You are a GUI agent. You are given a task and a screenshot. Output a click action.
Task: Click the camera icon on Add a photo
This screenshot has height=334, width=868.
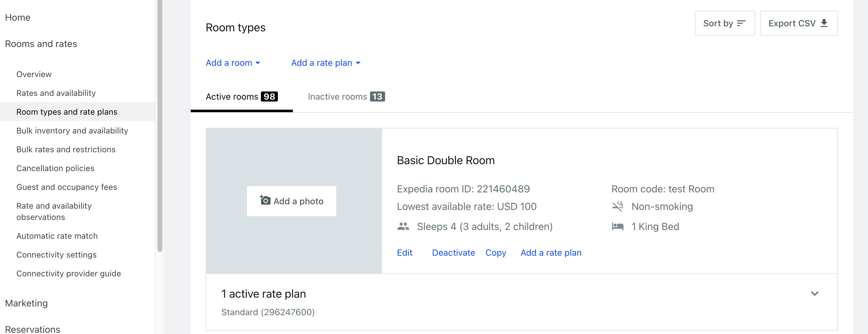coord(265,200)
